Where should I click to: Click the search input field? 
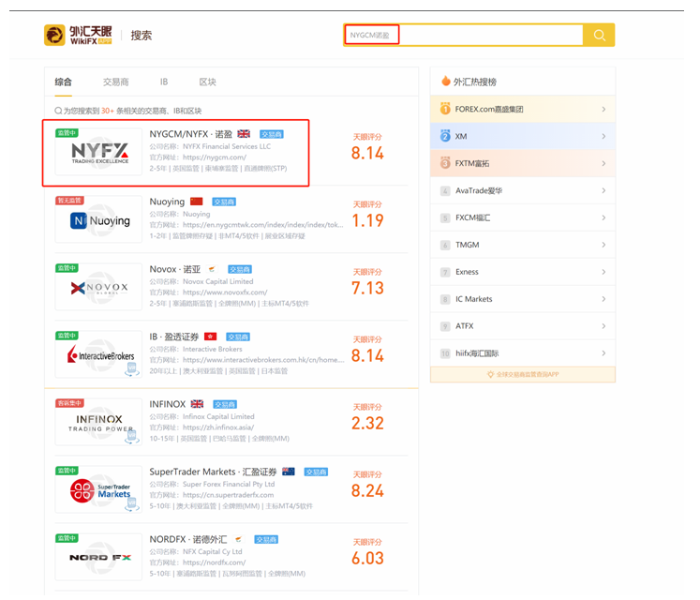(x=464, y=35)
